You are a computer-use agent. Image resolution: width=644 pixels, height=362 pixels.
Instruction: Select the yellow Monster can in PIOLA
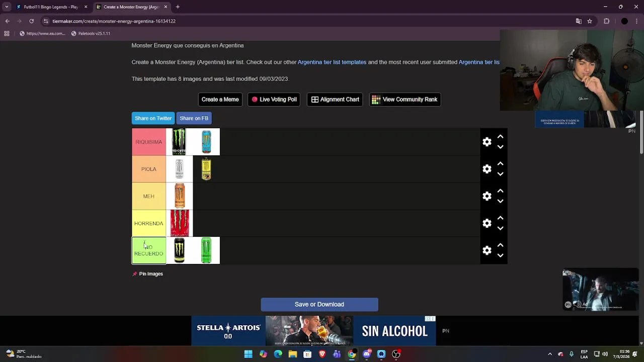(206, 169)
